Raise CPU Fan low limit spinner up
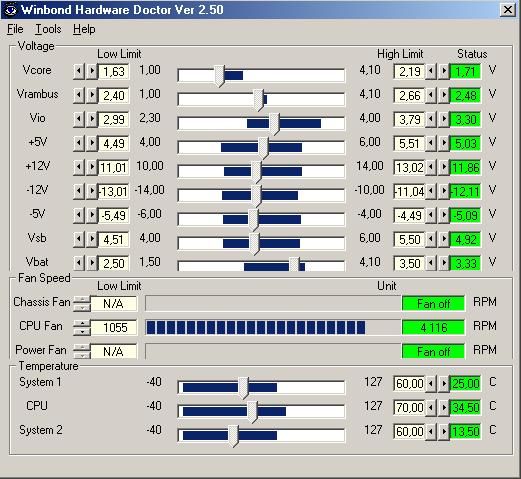521x479 pixels. tap(82, 324)
